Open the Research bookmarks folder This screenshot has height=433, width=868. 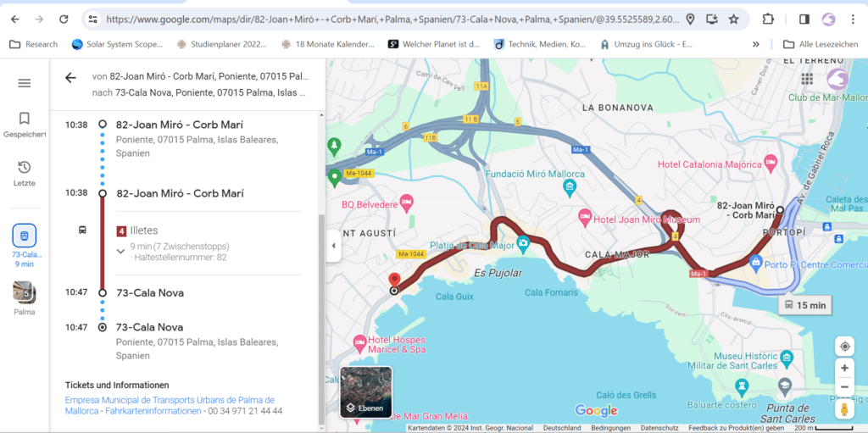pos(34,44)
